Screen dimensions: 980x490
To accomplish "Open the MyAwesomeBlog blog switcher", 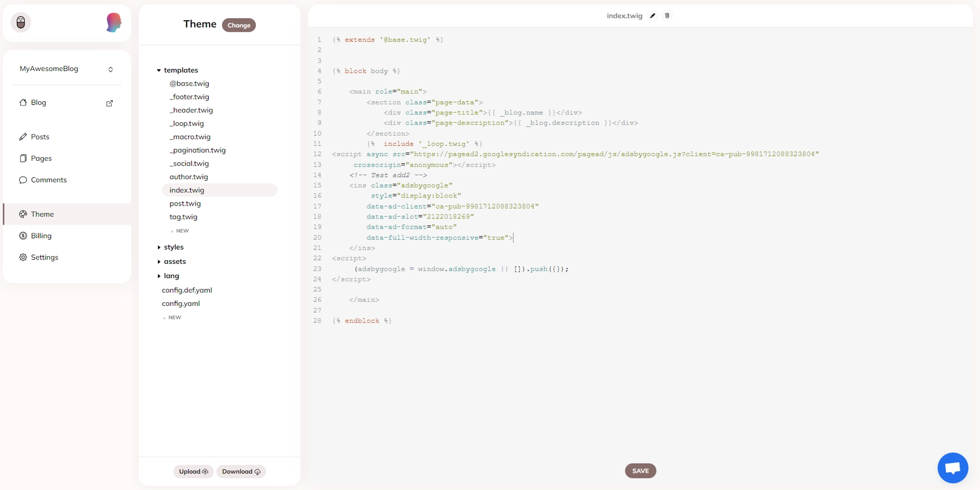I will (x=67, y=69).
